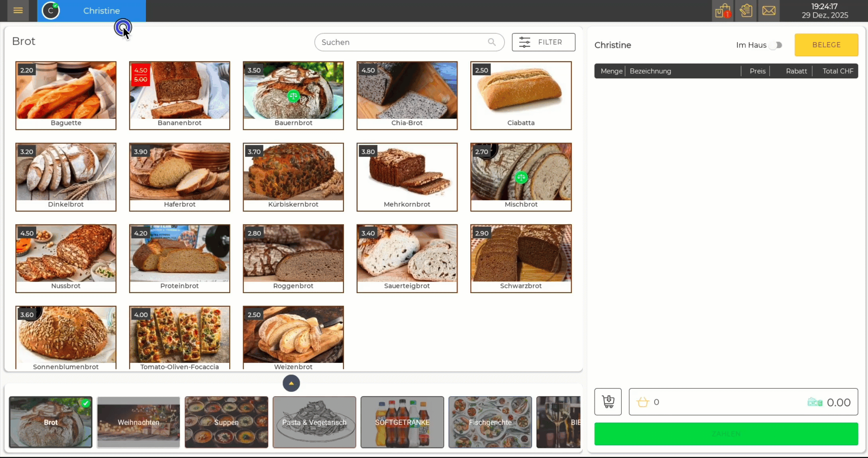
Task: Click the green scale icon on Mischbrot
Action: (x=521, y=177)
